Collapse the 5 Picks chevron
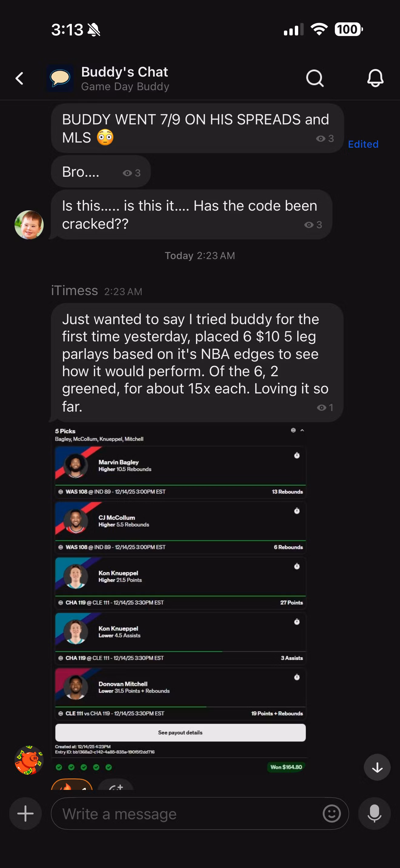This screenshot has height=868, width=400. tap(302, 430)
